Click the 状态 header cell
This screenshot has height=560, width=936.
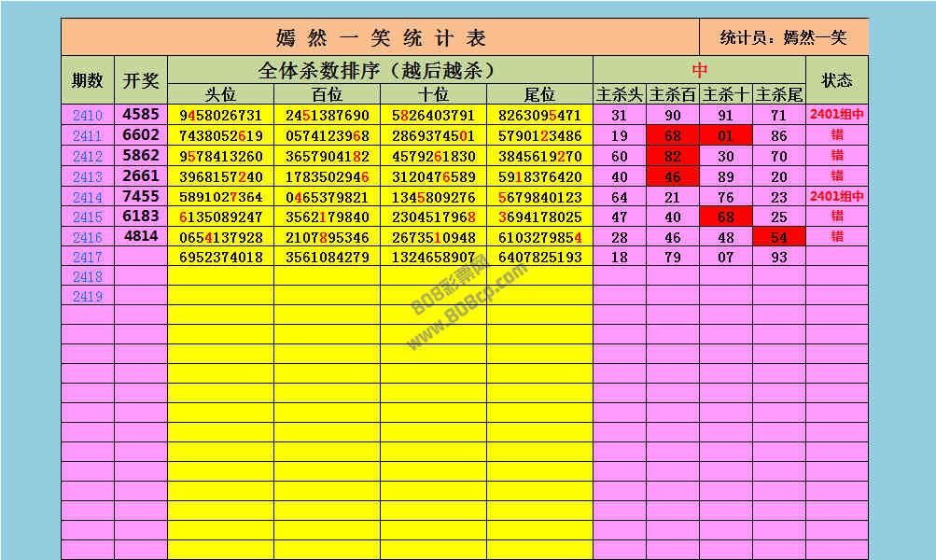836,80
